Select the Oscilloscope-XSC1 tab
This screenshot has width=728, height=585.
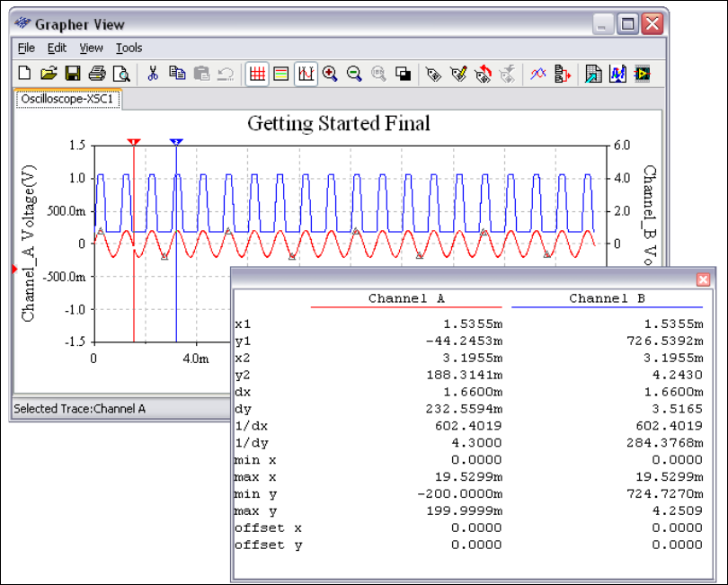(x=68, y=100)
